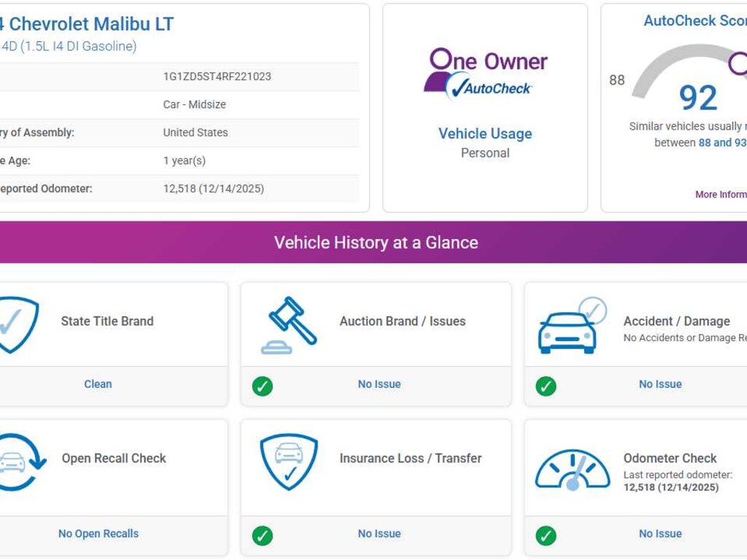The image size is (747, 560).
Task: Click the Odometer Check gauge icon
Action: point(572,469)
